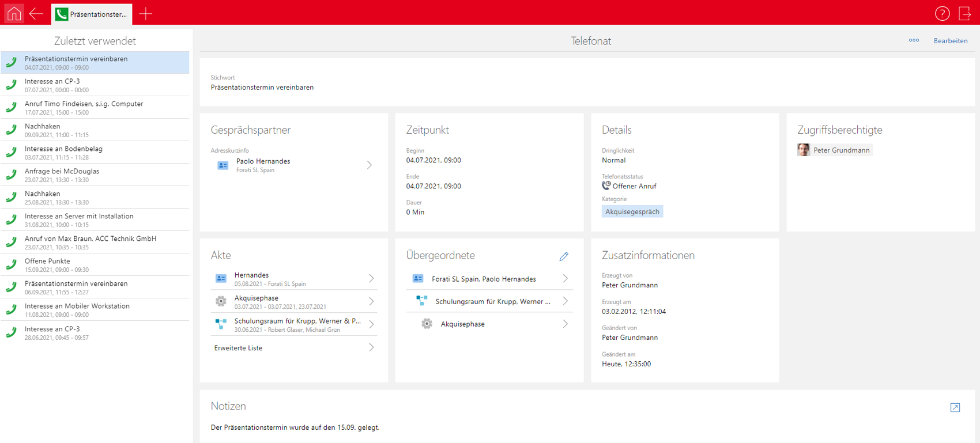Select Anruf von Max Braun entry
980x443 pixels.
95,242
